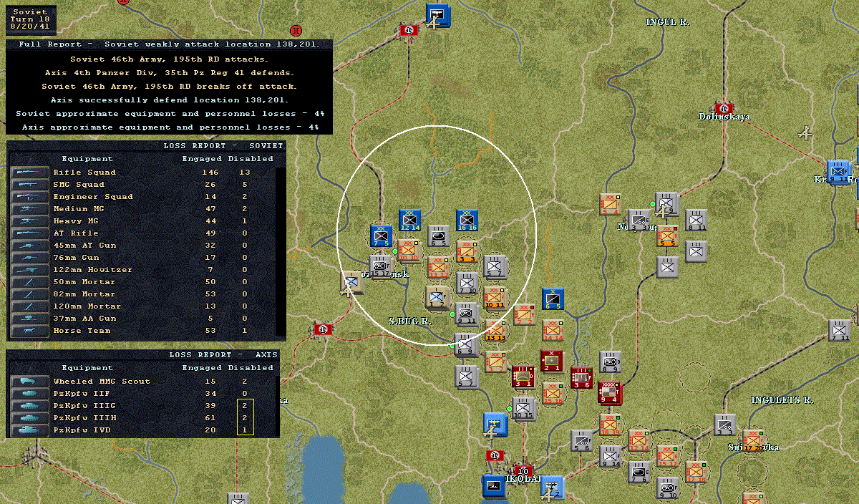Select the tan 10-11 rifle division counter
Image resolution: width=859 pixels, height=504 pixels.
point(495,297)
